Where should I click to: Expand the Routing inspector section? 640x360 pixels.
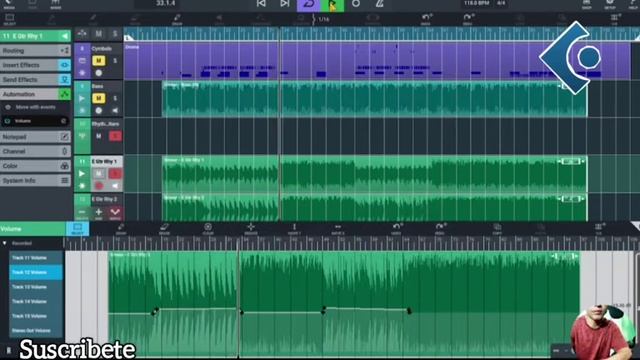coord(36,51)
